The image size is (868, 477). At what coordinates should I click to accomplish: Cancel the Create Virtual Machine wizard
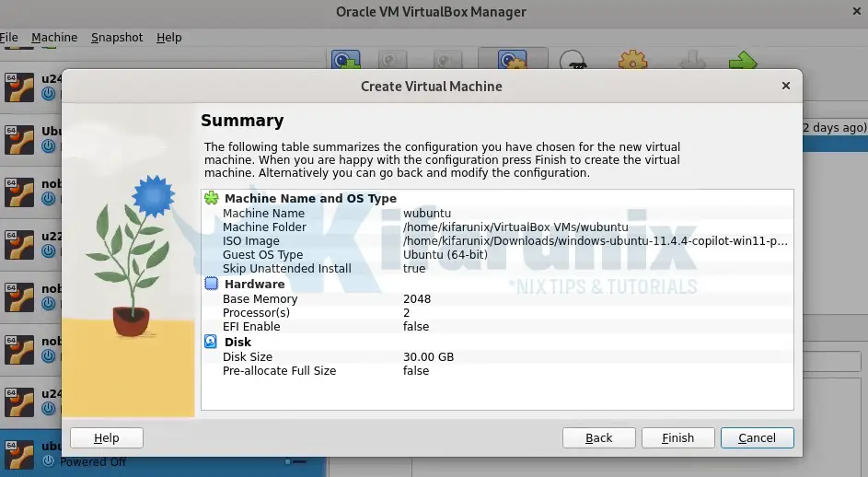point(758,437)
